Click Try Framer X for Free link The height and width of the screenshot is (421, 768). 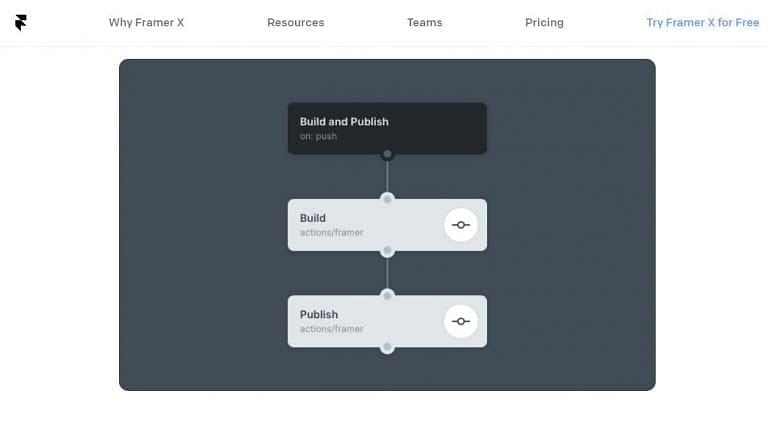pos(703,23)
